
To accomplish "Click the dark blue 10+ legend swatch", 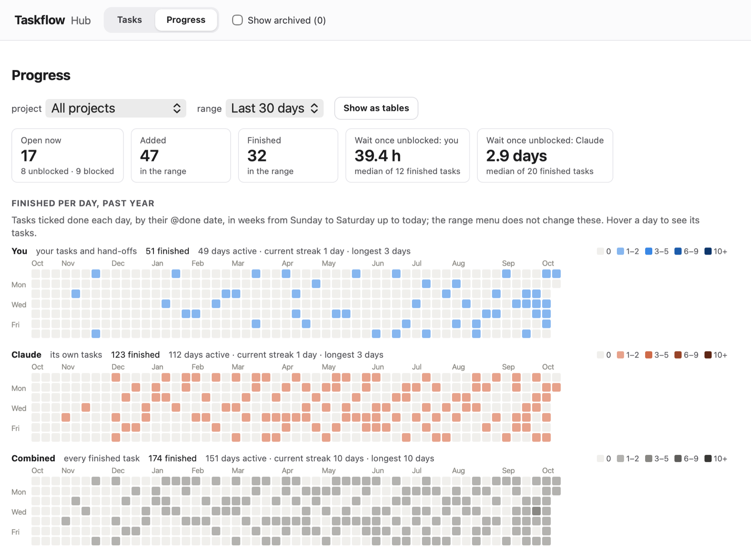I will coord(708,251).
